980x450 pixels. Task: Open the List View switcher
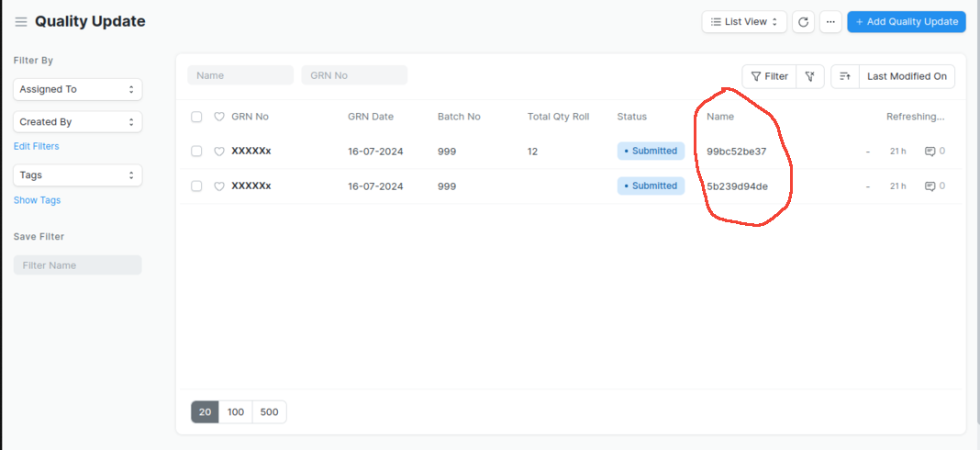click(744, 22)
